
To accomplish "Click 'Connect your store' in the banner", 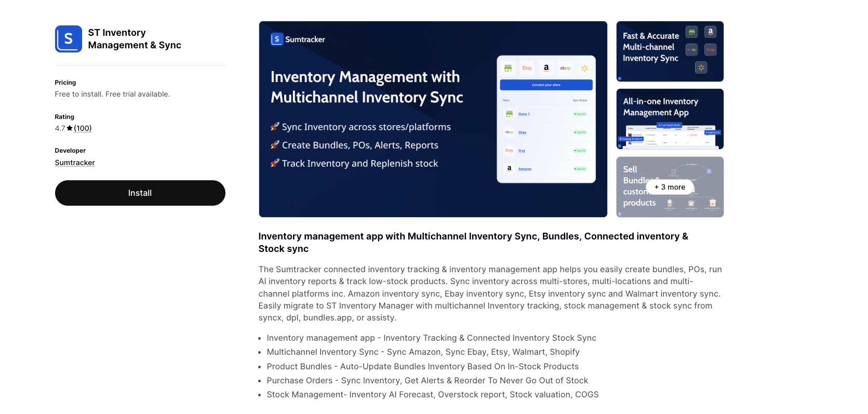I will point(546,85).
